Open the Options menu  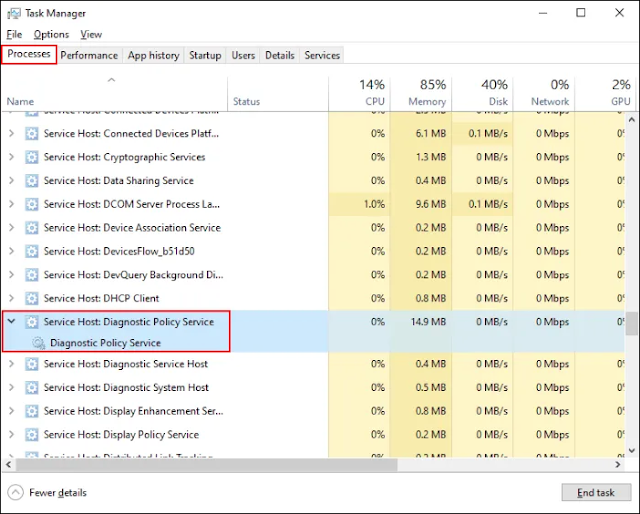click(51, 35)
